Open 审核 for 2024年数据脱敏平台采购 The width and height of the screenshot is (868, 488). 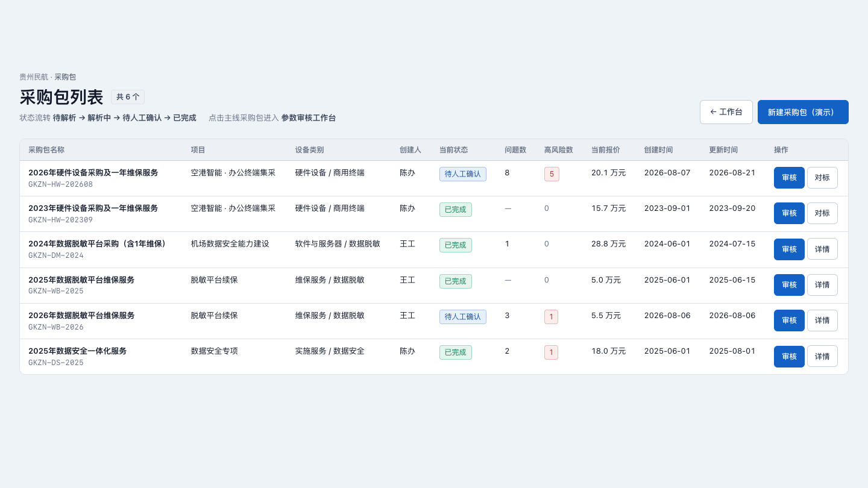pyautogui.click(x=789, y=249)
